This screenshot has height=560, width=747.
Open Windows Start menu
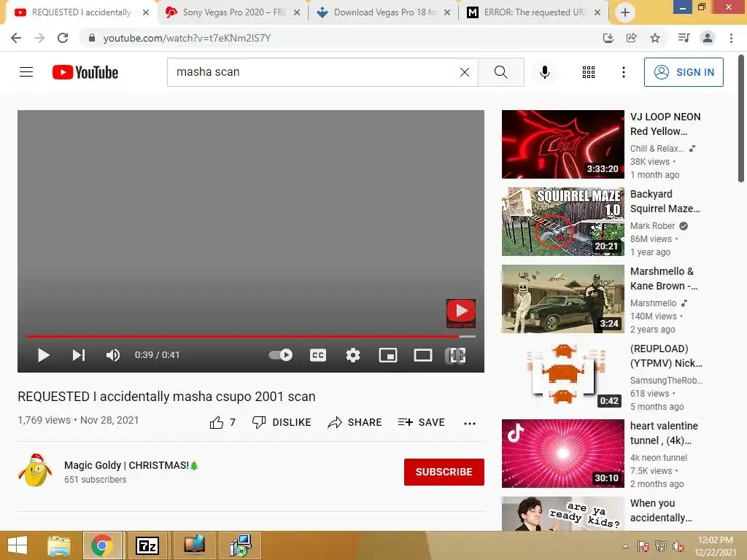pyautogui.click(x=18, y=545)
